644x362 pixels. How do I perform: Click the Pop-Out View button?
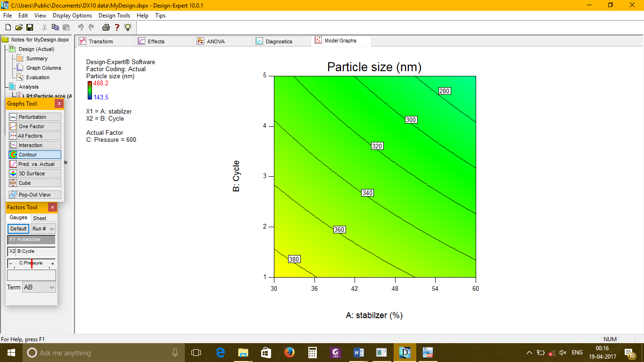click(35, 195)
